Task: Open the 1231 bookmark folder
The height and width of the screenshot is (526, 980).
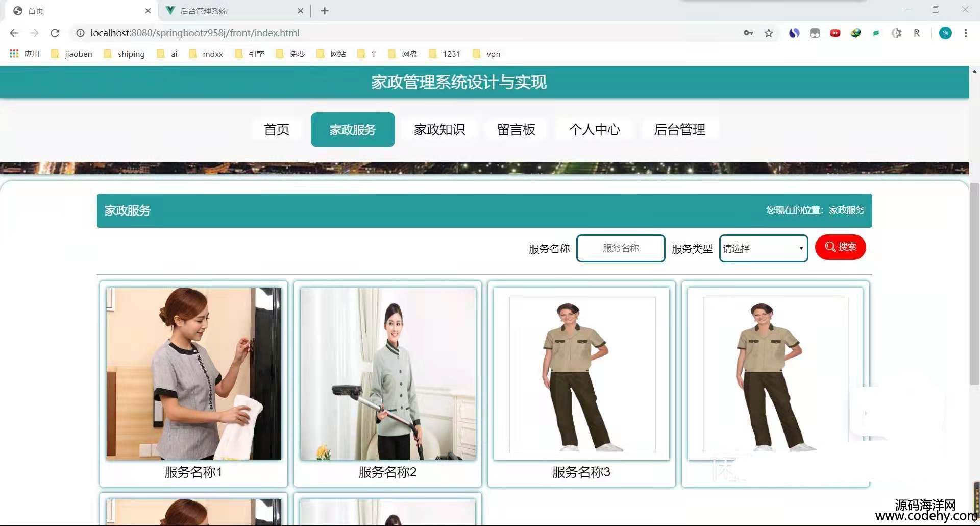Action: tap(445, 54)
